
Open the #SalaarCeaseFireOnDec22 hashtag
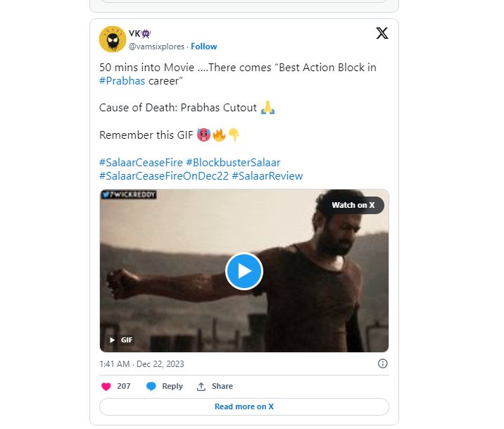point(163,175)
